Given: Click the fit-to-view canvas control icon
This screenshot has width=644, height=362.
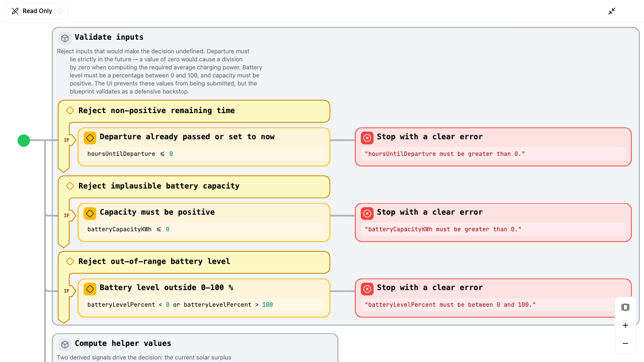Looking at the screenshot, I should pos(625,307).
